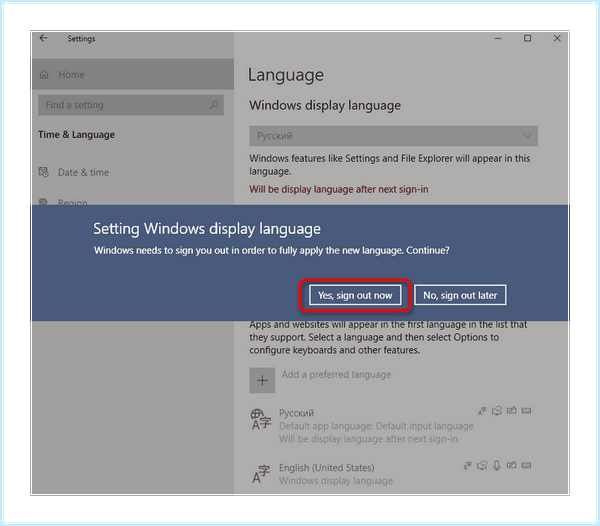
Task: Open Date & time settings
Action: pyautogui.click(x=83, y=172)
